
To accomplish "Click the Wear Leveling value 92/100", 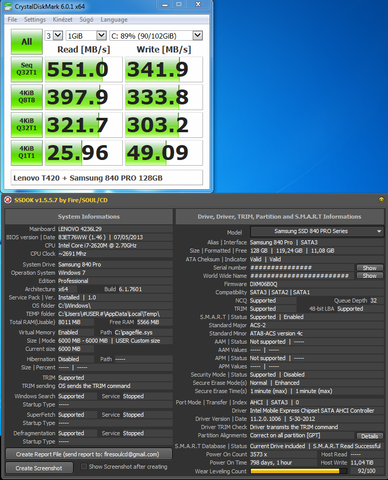I will [366, 471].
